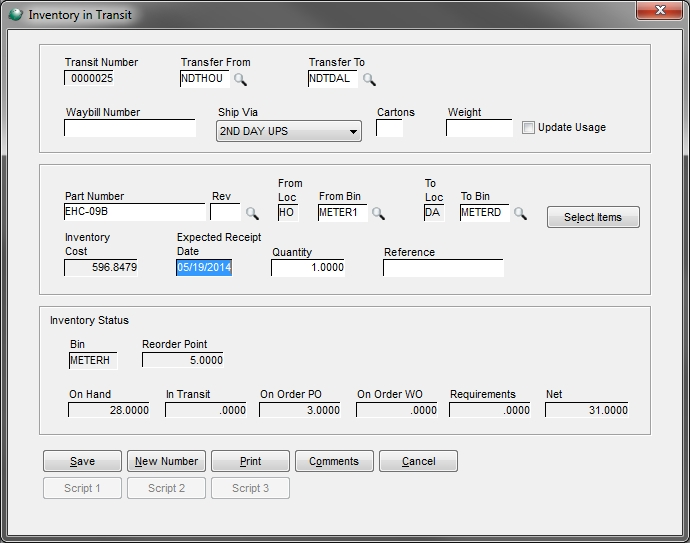Click the Part Number field EHC-09B
This screenshot has width=690, height=543.
135,212
